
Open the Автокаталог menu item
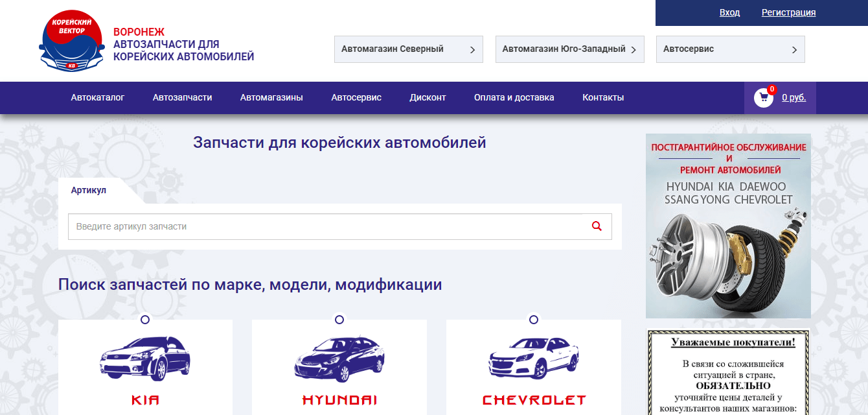97,97
